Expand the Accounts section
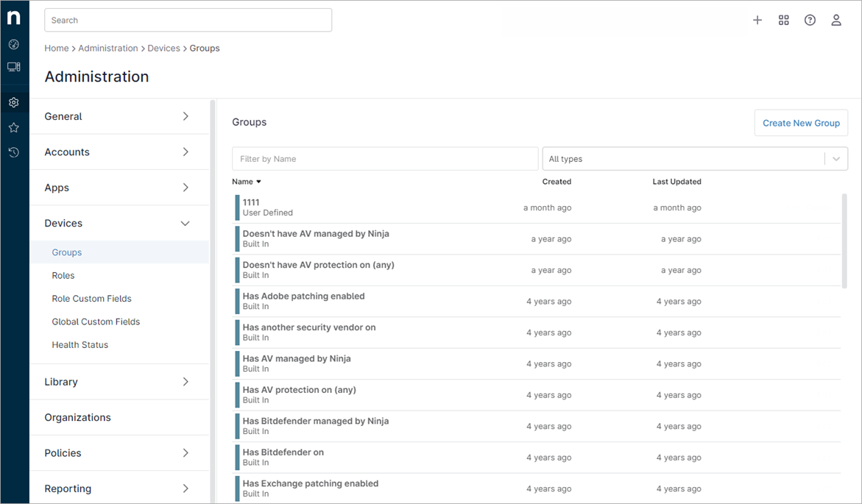This screenshot has width=862, height=504. coord(119,152)
